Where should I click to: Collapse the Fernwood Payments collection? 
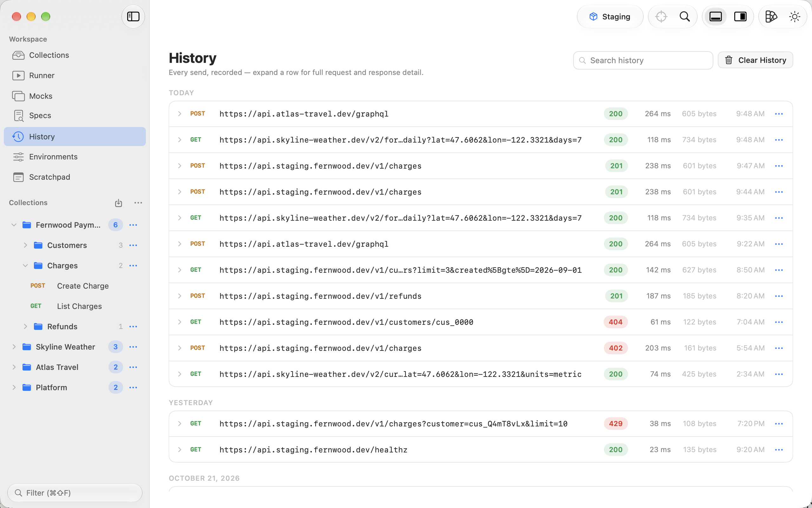[x=14, y=225]
